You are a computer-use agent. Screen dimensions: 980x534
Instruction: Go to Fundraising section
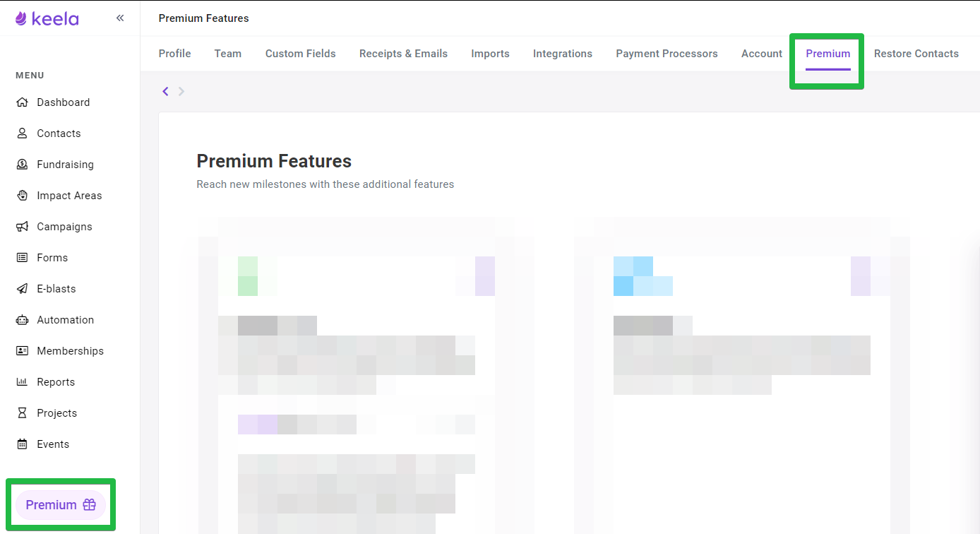(x=65, y=165)
